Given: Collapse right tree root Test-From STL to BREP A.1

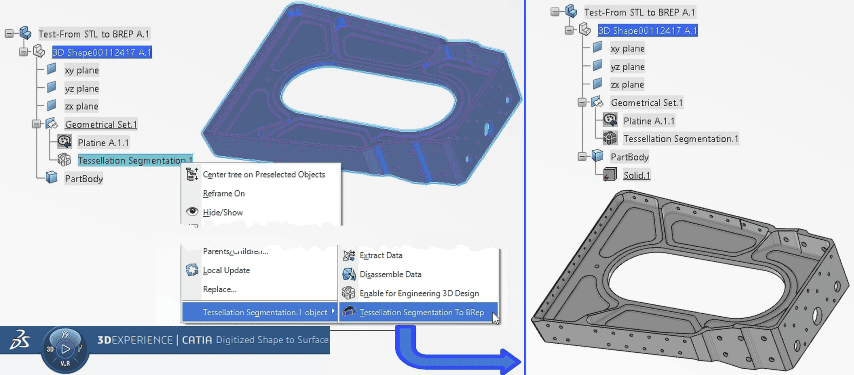Looking at the screenshot, I should [x=555, y=11].
